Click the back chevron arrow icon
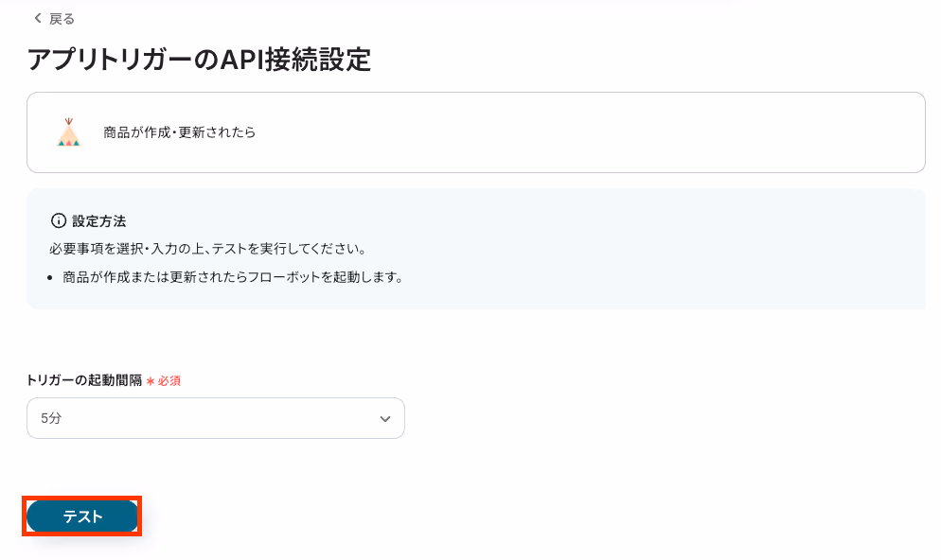Image resolution: width=941 pixels, height=560 pixels. click(x=38, y=19)
